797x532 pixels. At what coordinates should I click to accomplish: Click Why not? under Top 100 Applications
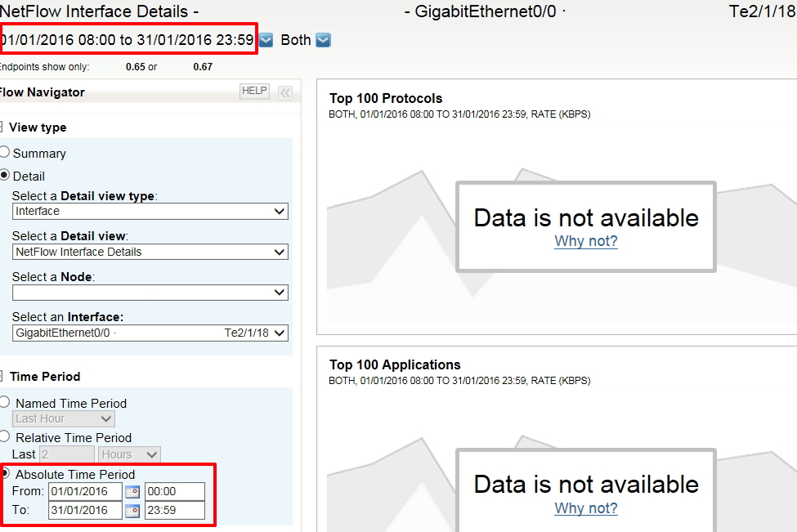click(x=585, y=507)
